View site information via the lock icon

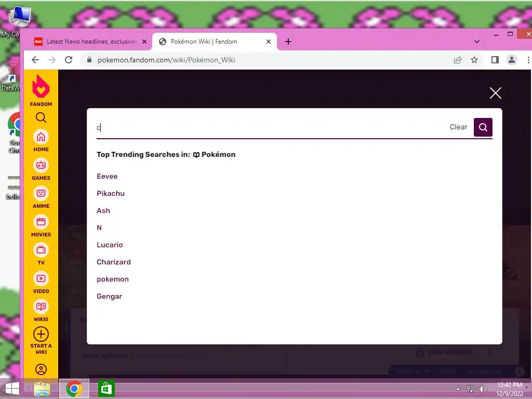89,60
